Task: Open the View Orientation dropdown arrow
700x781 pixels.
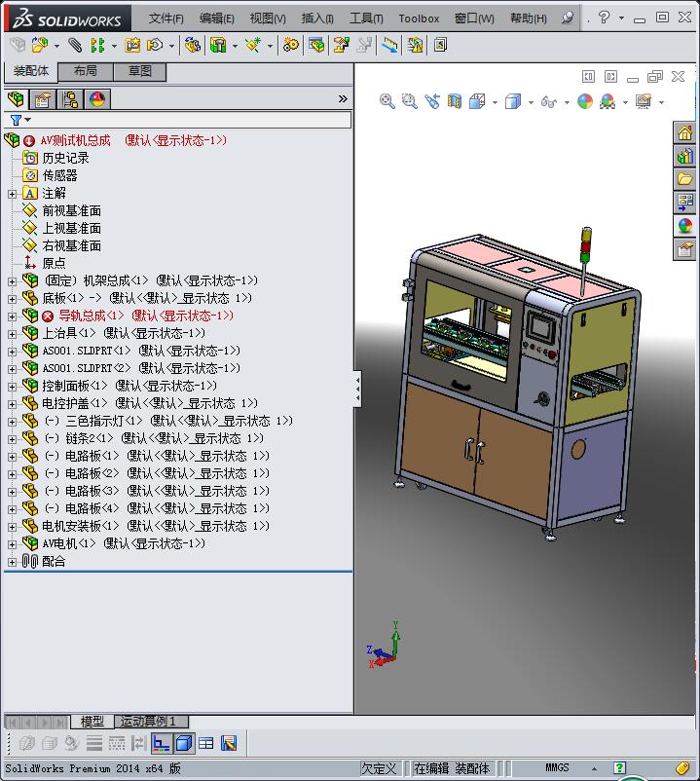Action: point(495,102)
